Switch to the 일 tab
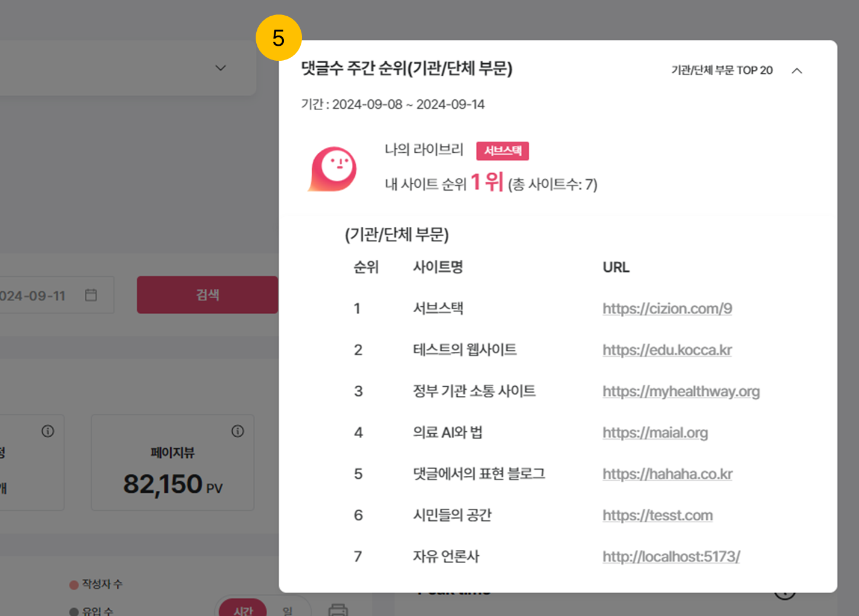 (288, 610)
